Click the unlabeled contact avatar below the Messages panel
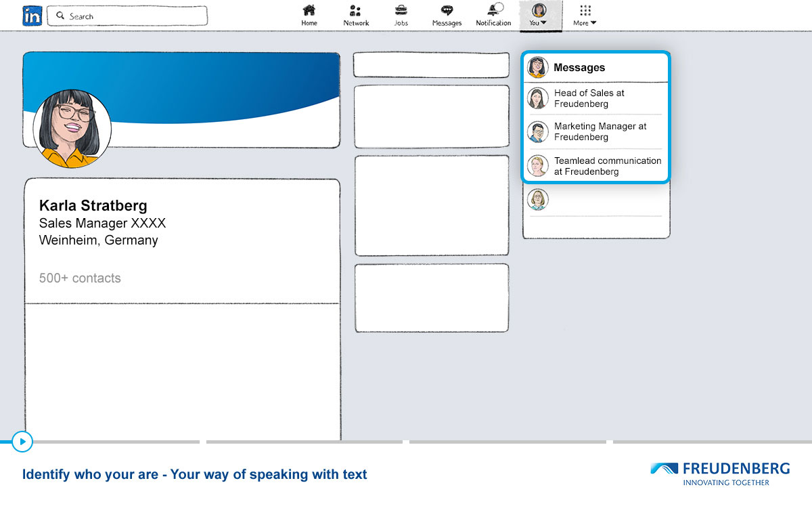This screenshot has width=812, height=508. pyautogui.click(x=538, y=199)
